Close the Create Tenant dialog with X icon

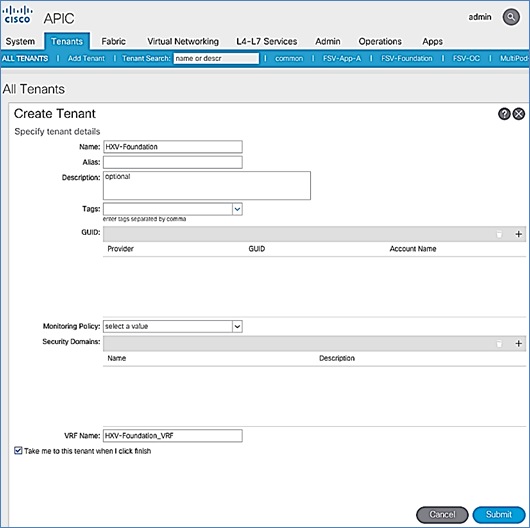click(519, 114)
